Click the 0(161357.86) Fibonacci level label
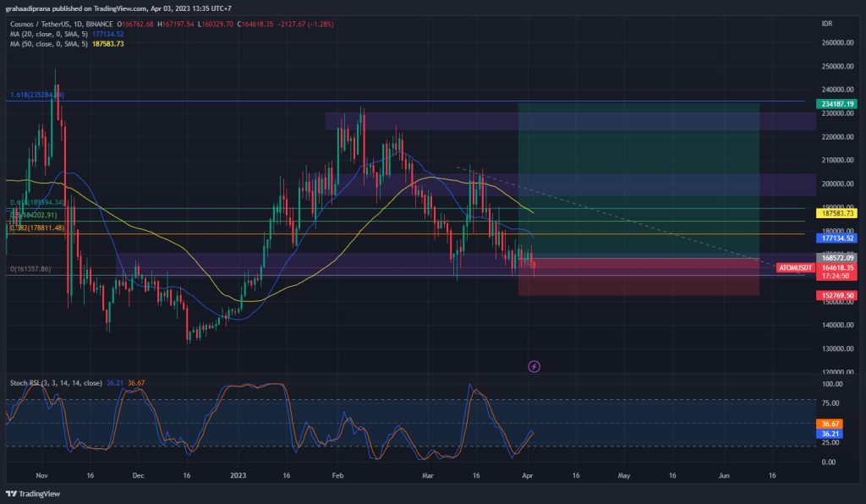866x504 pixels. pos(30,269)
